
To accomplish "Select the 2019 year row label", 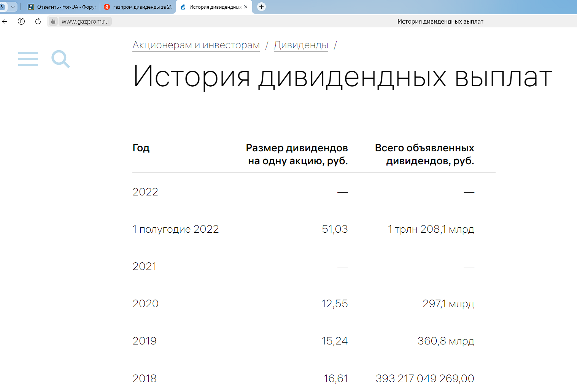I will click(145, 341).
